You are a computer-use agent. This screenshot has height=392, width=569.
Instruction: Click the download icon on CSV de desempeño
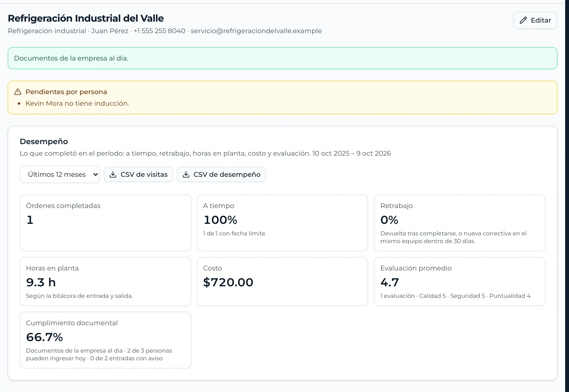coord(186,174)
